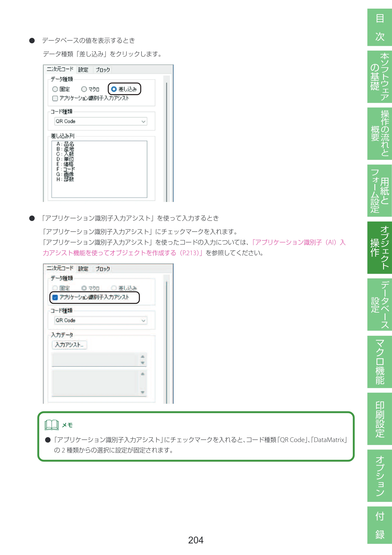This screenshot has height=555, width=392.
Task: Click the first 入力データ text field
Action: click(99, 360)
